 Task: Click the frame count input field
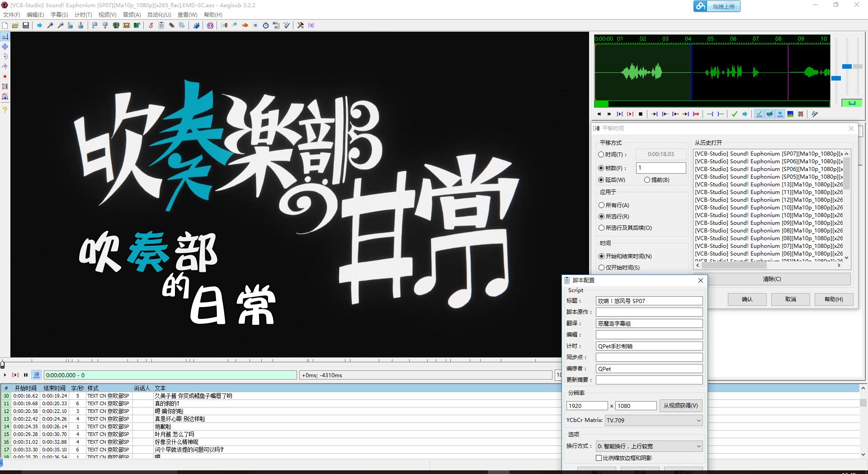click(x=661, y=168)
